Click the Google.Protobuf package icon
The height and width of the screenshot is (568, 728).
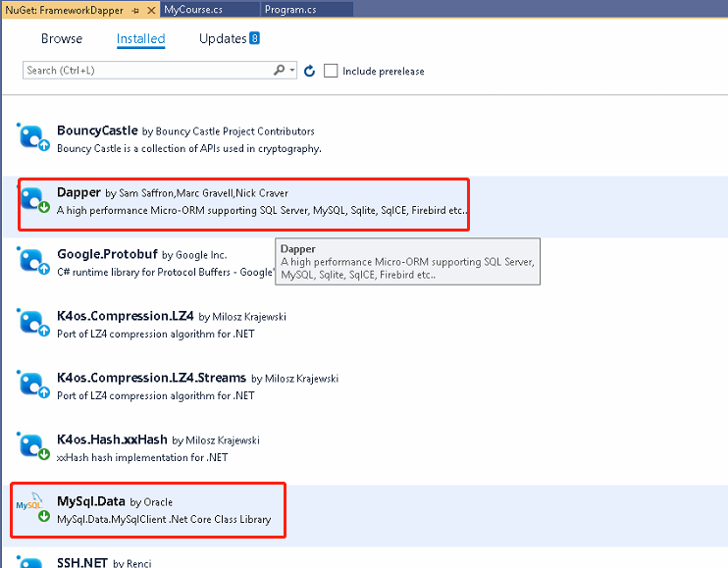(x=33, y=261)
